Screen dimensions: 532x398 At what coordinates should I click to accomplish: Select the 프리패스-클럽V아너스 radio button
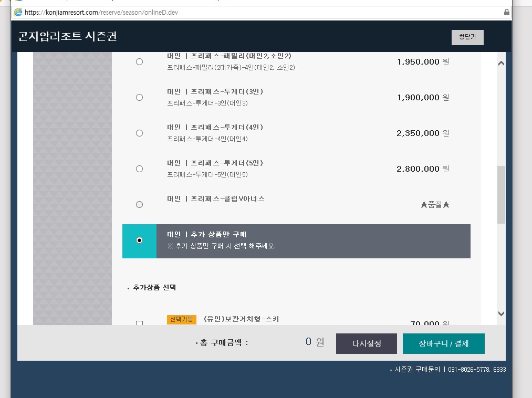coord(140,205)
